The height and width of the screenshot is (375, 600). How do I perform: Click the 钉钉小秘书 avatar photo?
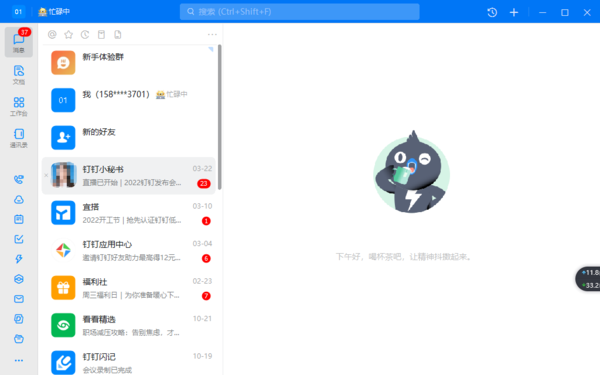point(63,175)
